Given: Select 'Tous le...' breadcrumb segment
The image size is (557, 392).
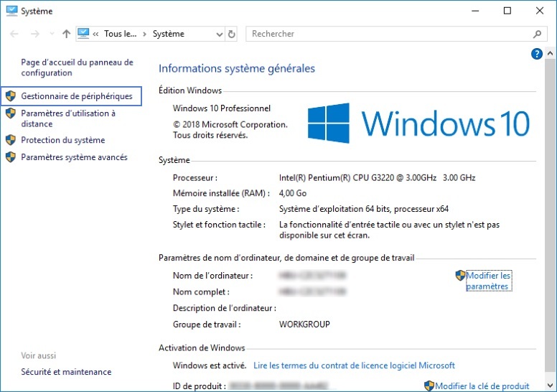Looking at the screenshot, I should pyautogui.click(x=120, y=34).
